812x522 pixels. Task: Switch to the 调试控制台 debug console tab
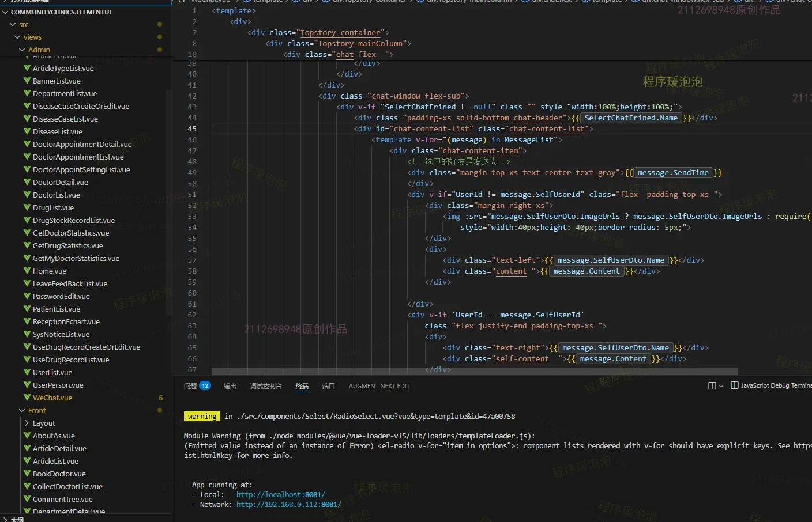266,386
